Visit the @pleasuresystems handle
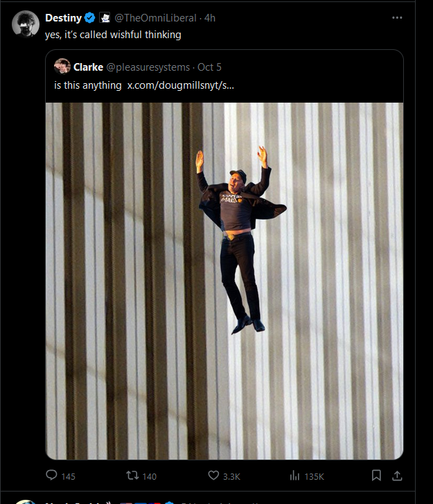Screen dimensions: 433x504 click(x=148, y=67)
